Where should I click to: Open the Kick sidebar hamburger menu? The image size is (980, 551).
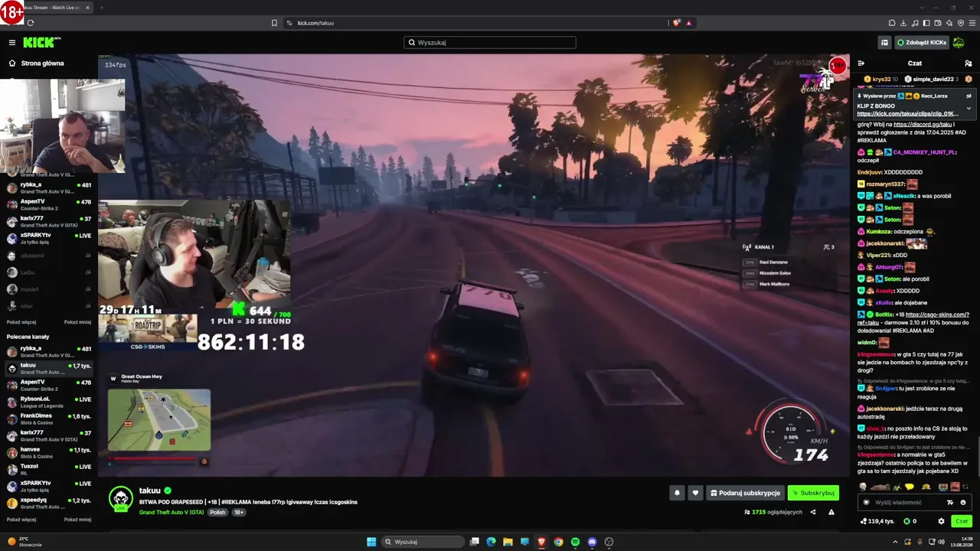click(12, 43)
